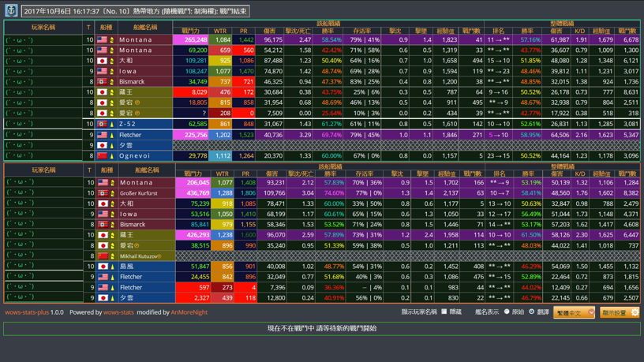Tick the 隱藏 player names checkbox
Screen dimensions: 644x362
444,312
